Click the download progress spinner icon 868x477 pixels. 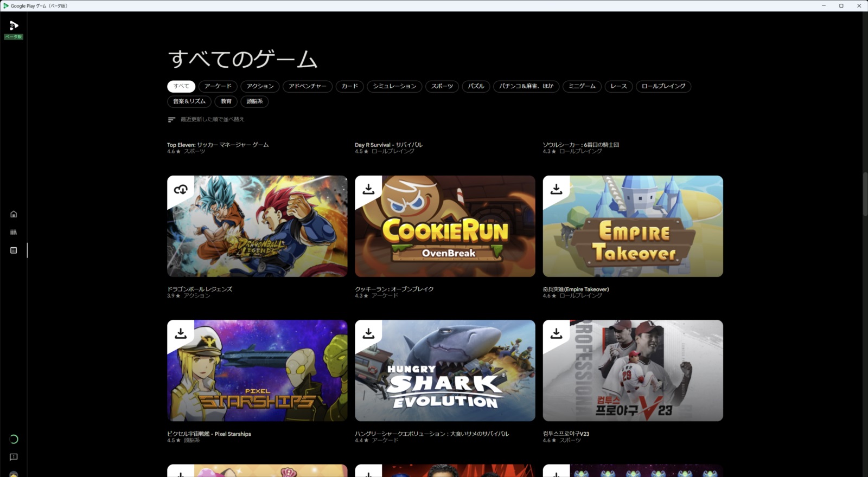[x=14, y=439]
